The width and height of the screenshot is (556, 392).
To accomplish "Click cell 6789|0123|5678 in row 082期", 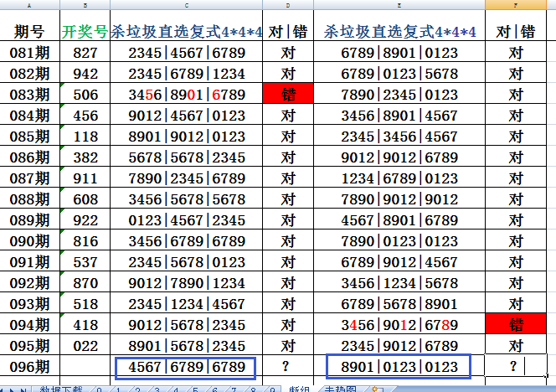I will [x=399, y=74].
